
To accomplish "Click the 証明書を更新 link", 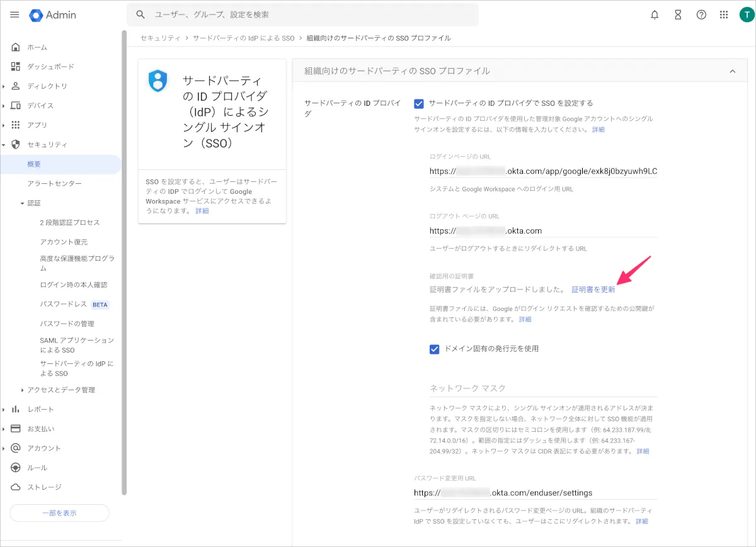I will (x=593, y=290).
